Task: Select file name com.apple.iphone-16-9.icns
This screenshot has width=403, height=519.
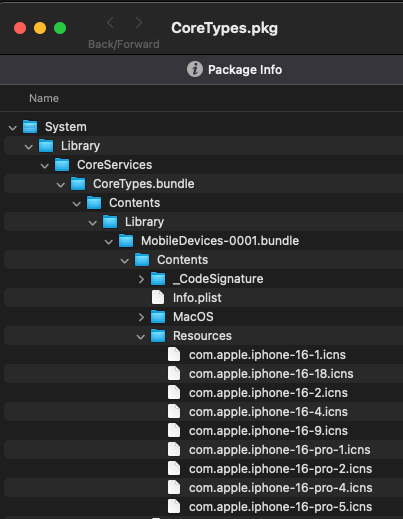Action: click(x=268, y=431)
